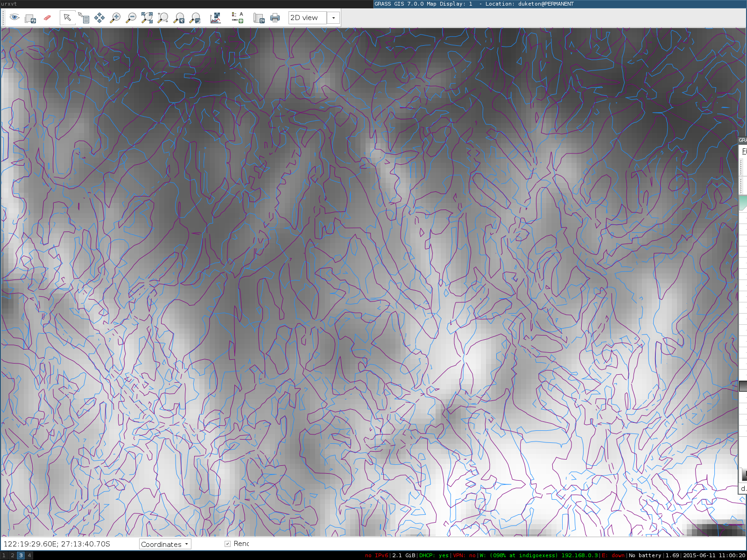Choose the Zoom out magnifier
747x560 pixels.
[x=131, y=18]
